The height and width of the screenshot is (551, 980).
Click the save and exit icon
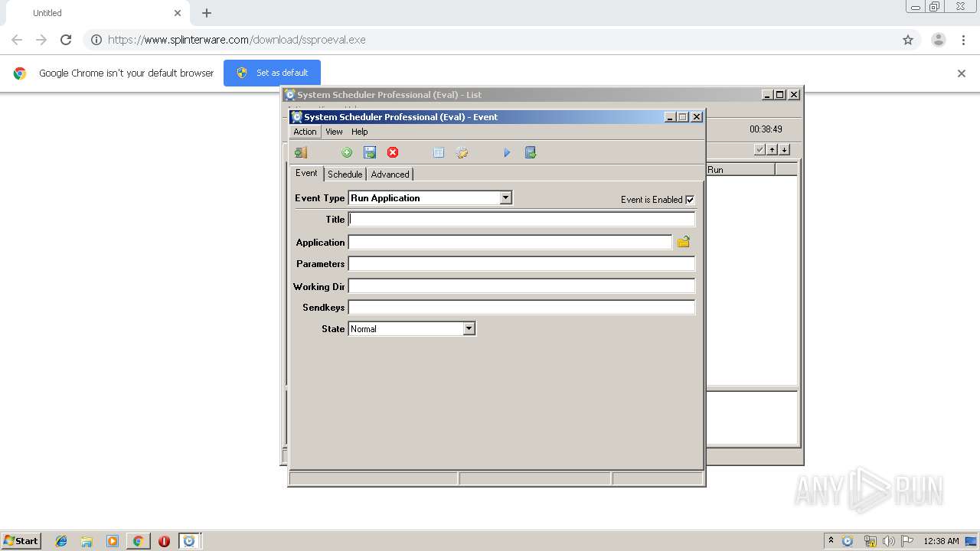(531, 152)
